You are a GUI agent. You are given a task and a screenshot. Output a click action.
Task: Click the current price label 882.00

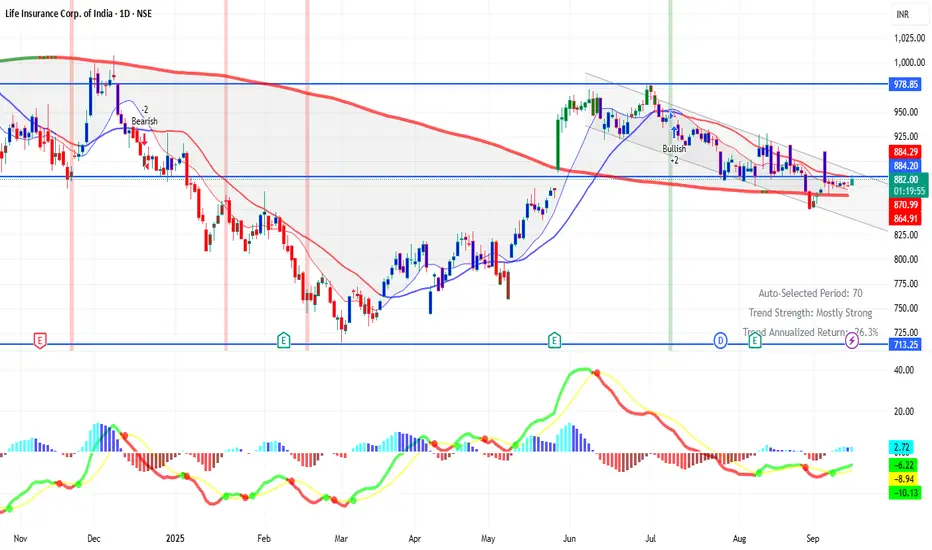click(905, 179)
